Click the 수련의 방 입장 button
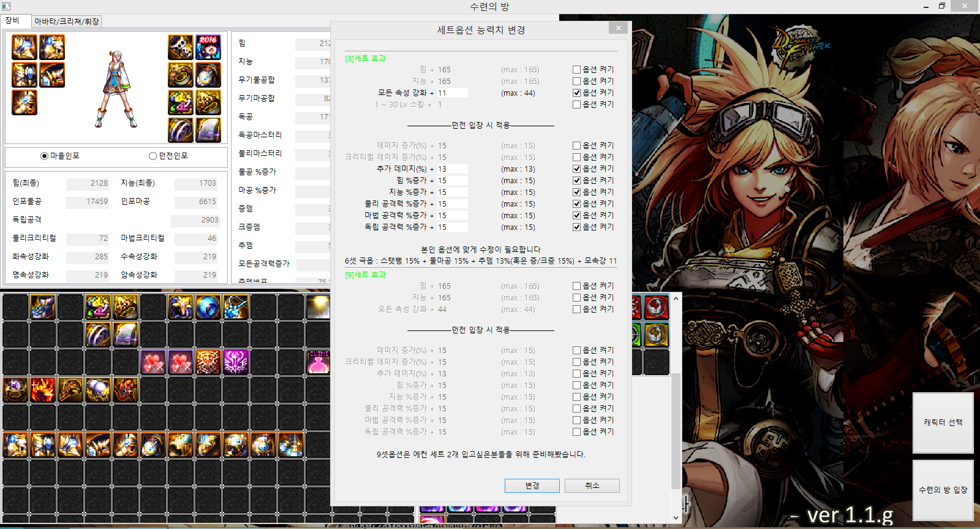The width and height of the screenshot is (980, 529). click(x=943, y=490)
